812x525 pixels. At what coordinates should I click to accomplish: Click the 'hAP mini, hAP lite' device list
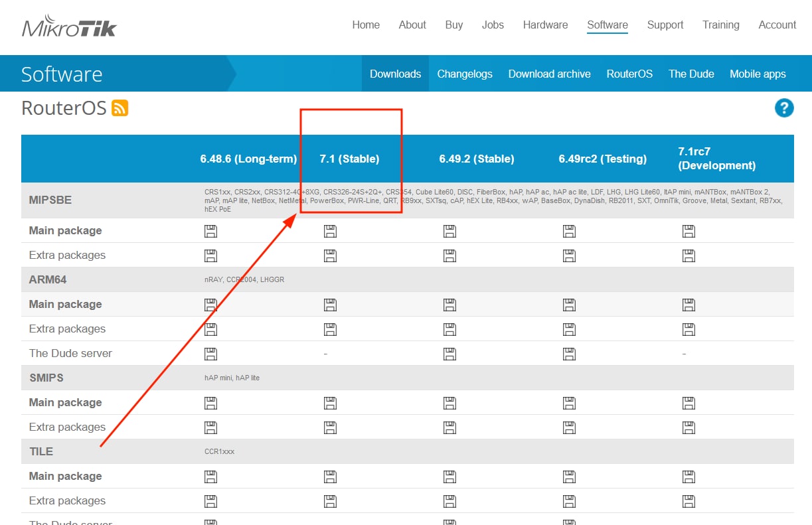[x=232, y=378]
